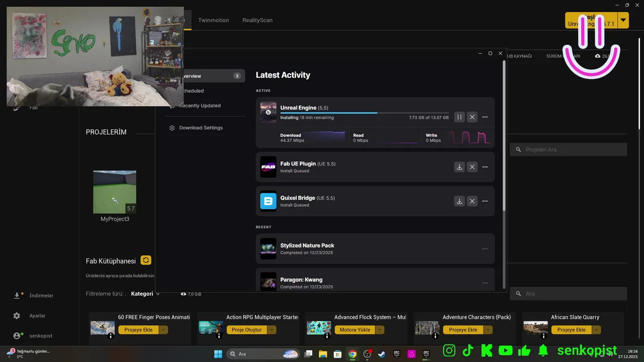Pause the Unreal Engine 5.5 installation
The width and height of the screenshot is (644, 362).
click(x=459, y=117)
